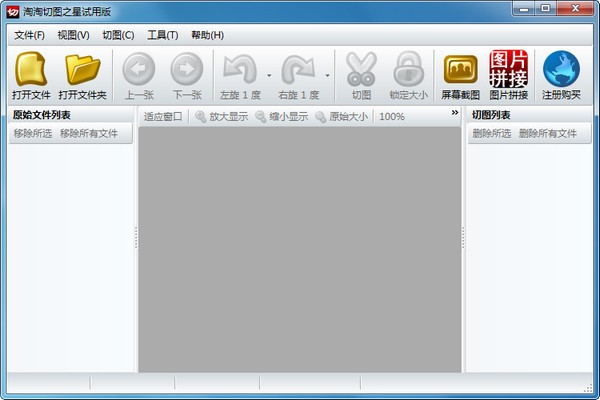Open the 视图(V) menu

[73, 35]
